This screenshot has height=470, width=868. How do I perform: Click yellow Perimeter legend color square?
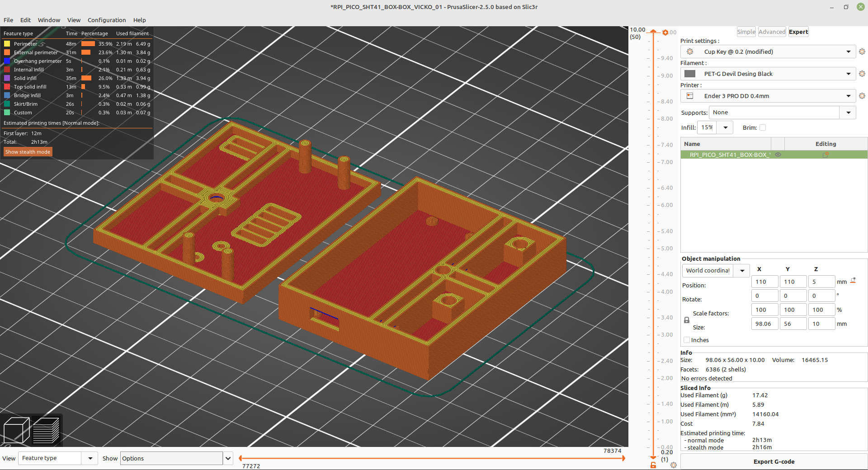[7, 44]
